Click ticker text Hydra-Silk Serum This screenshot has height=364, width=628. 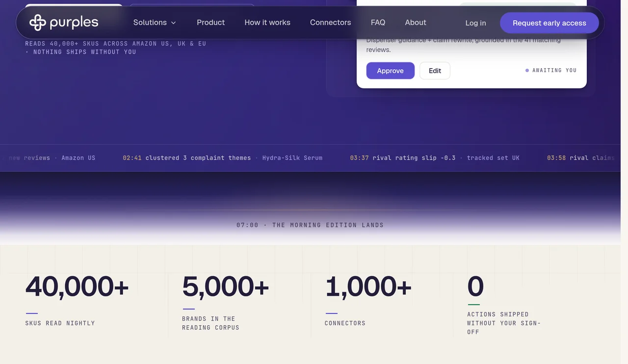click(292, 158)
